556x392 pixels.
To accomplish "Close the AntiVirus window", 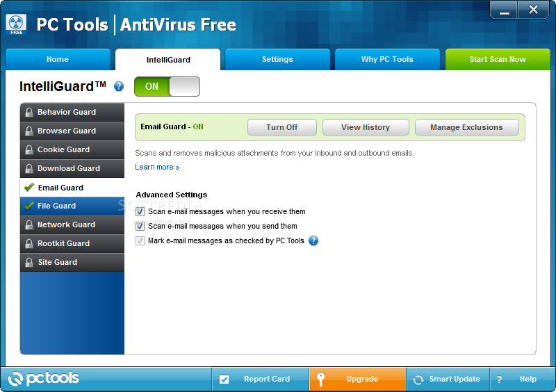I will pyautogui.click(x=533, y=10).
